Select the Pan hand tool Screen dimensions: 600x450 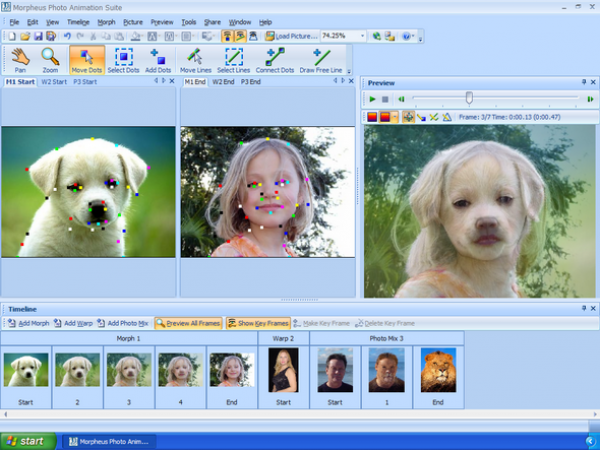tap(20, 60)
